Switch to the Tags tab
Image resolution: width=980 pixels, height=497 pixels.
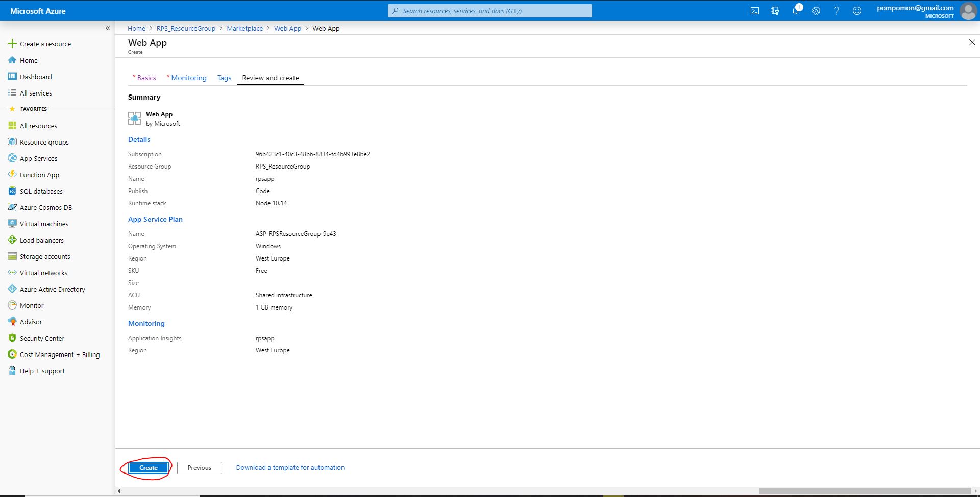[224, 78]
